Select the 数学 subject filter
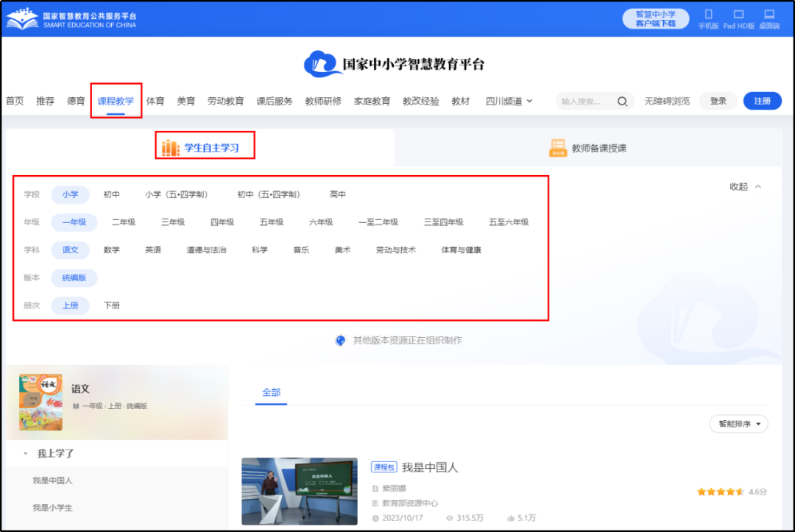Screen dimensions: 795x532 pos(112,249)
